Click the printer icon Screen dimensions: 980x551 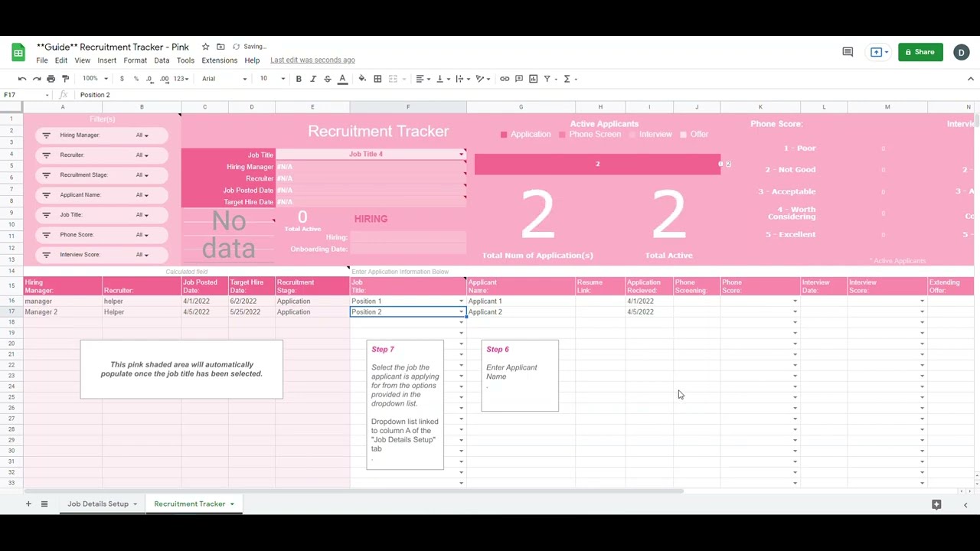pyautogui.click(x=51, y=79)
